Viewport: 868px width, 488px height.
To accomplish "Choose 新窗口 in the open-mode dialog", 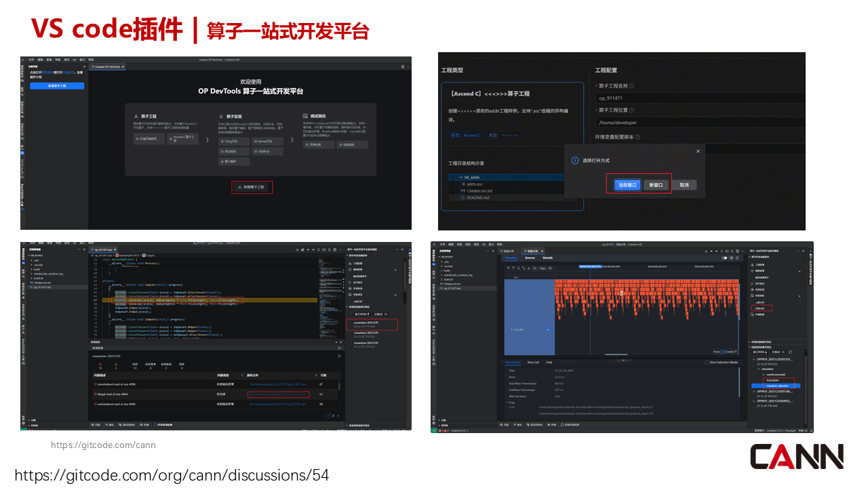I will pyautogui.click(x=656, y=185).
